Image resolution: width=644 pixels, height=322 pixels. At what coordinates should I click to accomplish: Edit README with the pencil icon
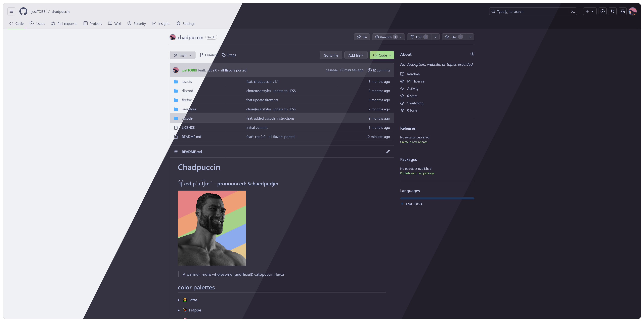coord(388,152)
